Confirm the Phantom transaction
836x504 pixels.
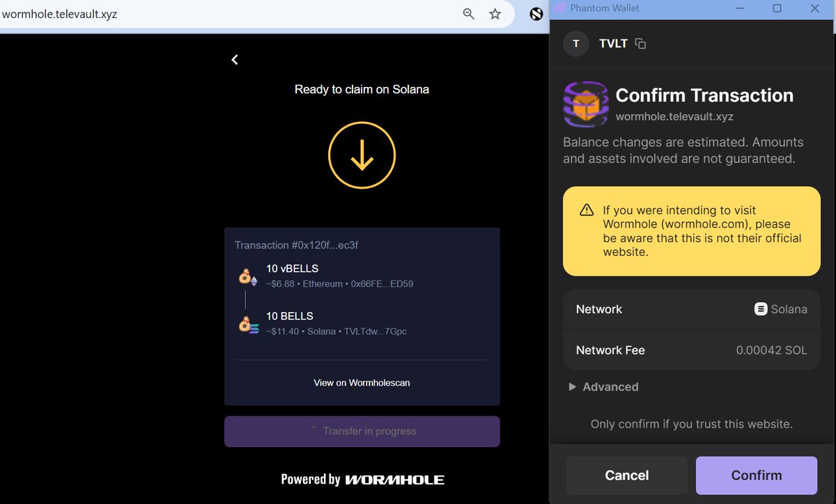[756, 475]
